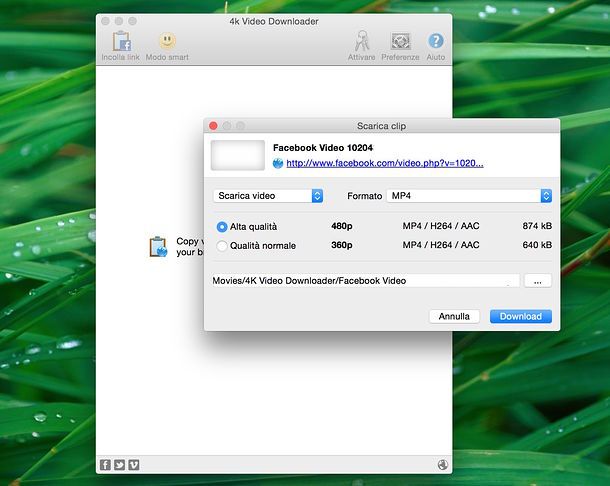610x486 pixels.
Task: Close the Scarica clip dialog
Action: pos(213,126)
